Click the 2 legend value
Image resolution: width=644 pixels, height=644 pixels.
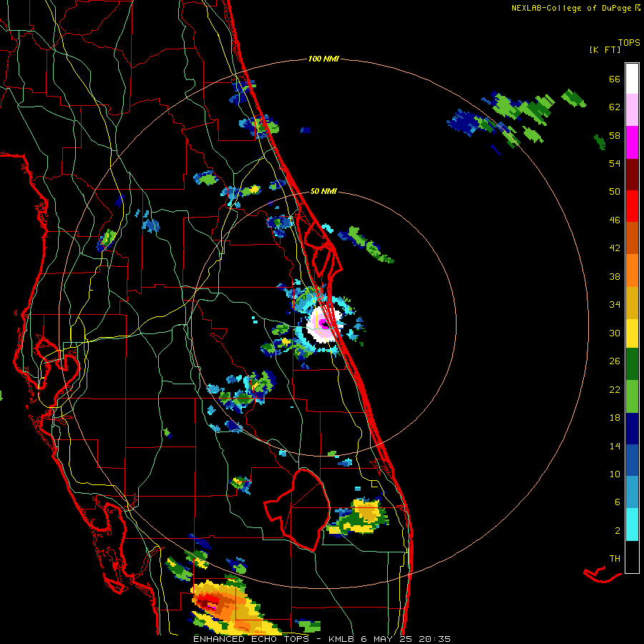618,530
